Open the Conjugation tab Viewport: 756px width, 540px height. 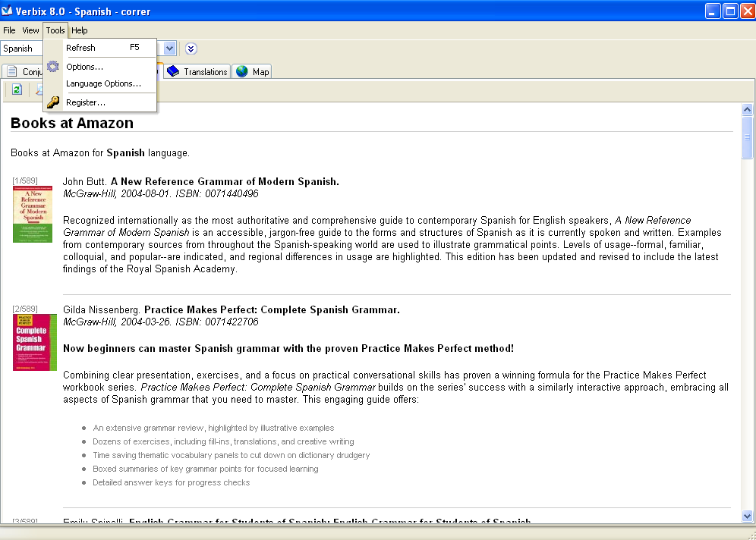coord(23,72)
